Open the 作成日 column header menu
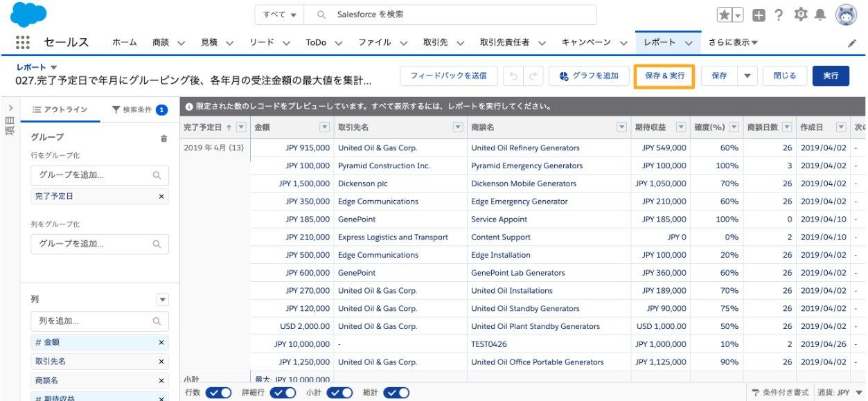The width and height of the screenshot is (868, 401). coord(841,127)
